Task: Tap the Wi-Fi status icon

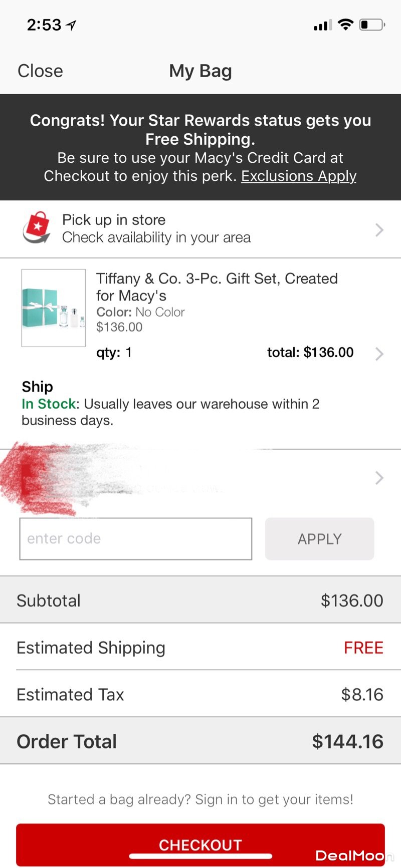Action: tap(345, 24)
